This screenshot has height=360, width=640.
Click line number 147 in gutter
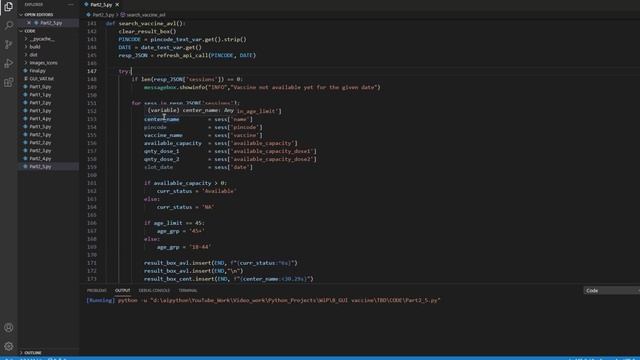click(x=91, y=71)
